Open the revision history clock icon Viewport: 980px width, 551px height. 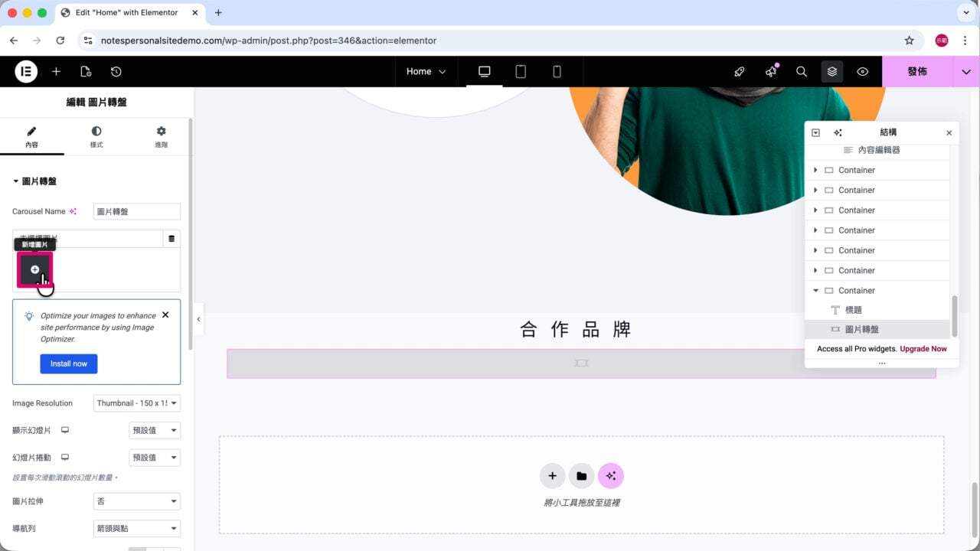(116, 71)
